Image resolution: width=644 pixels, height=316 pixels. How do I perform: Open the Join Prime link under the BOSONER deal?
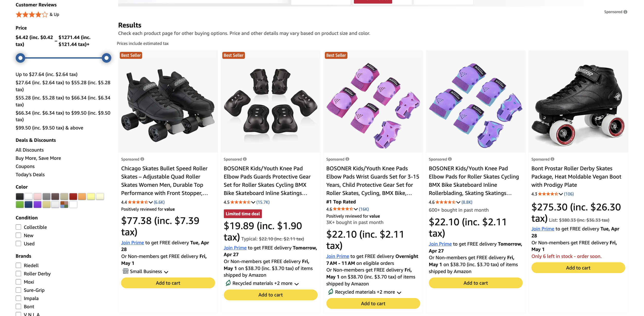tap(235, 248)
